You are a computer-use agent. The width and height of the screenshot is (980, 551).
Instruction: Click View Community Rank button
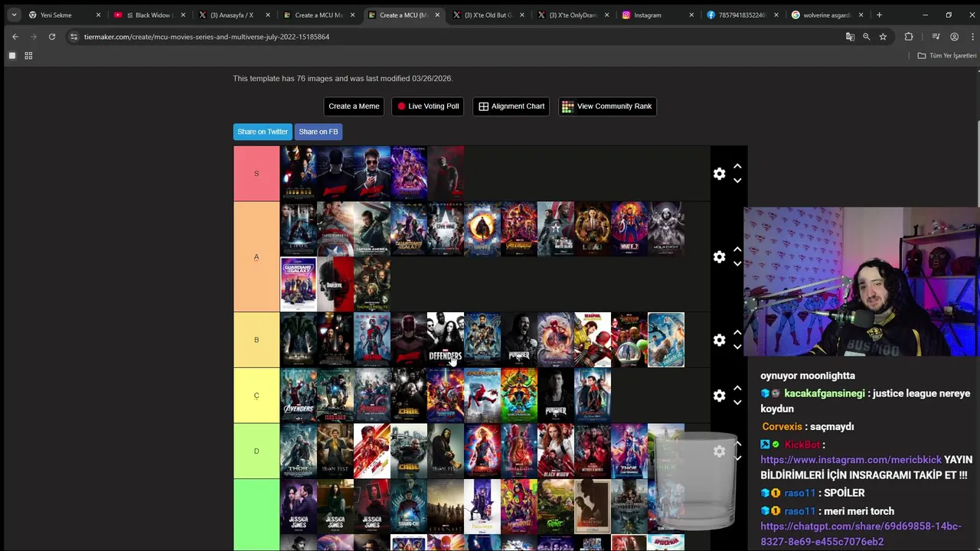(x=607, y=106)
